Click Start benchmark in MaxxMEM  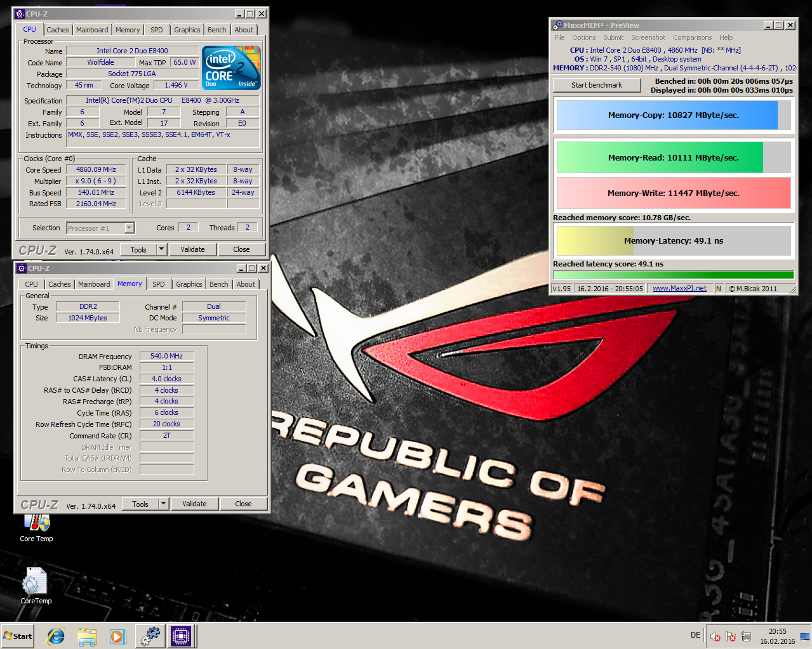597,85
